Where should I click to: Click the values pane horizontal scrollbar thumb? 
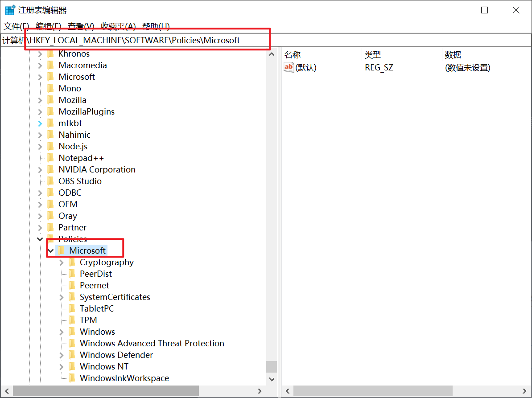click(x=373, y=391)
